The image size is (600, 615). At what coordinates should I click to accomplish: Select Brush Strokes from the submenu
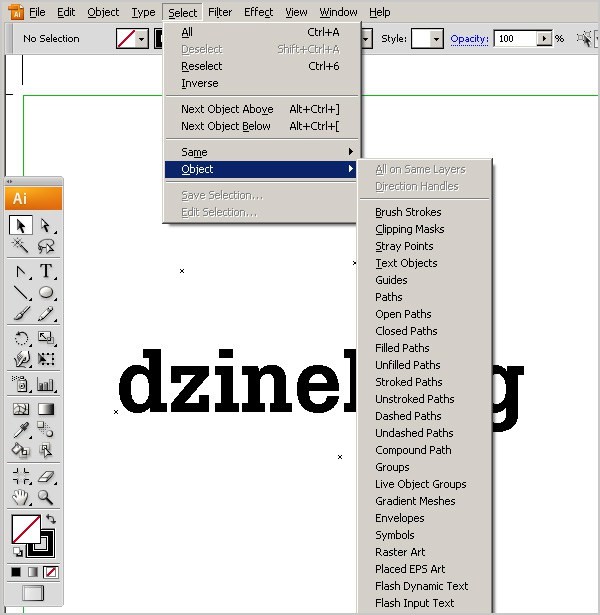(425, 212)
